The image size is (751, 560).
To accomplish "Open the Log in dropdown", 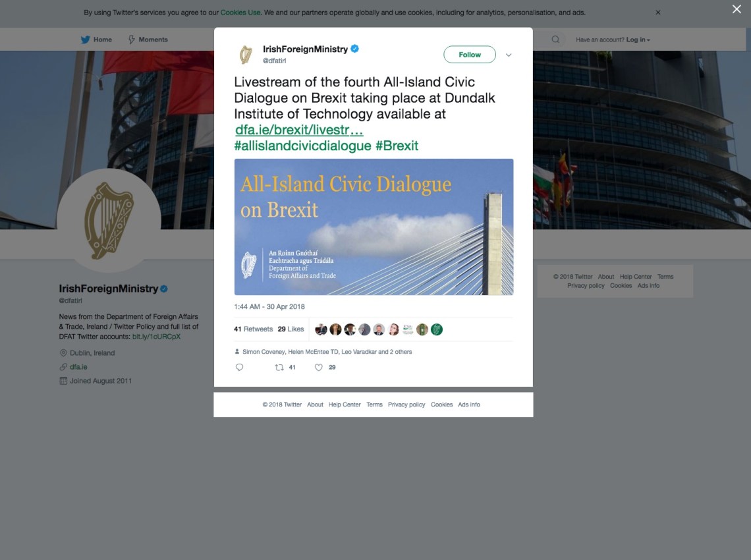I will click(638, 40).
